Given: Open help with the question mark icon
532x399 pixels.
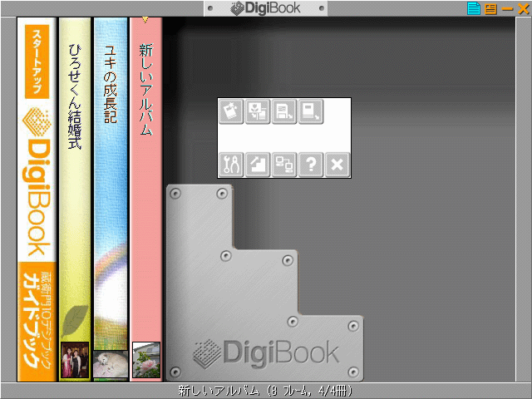Looking at the screenshot, I should click(310, 165).
